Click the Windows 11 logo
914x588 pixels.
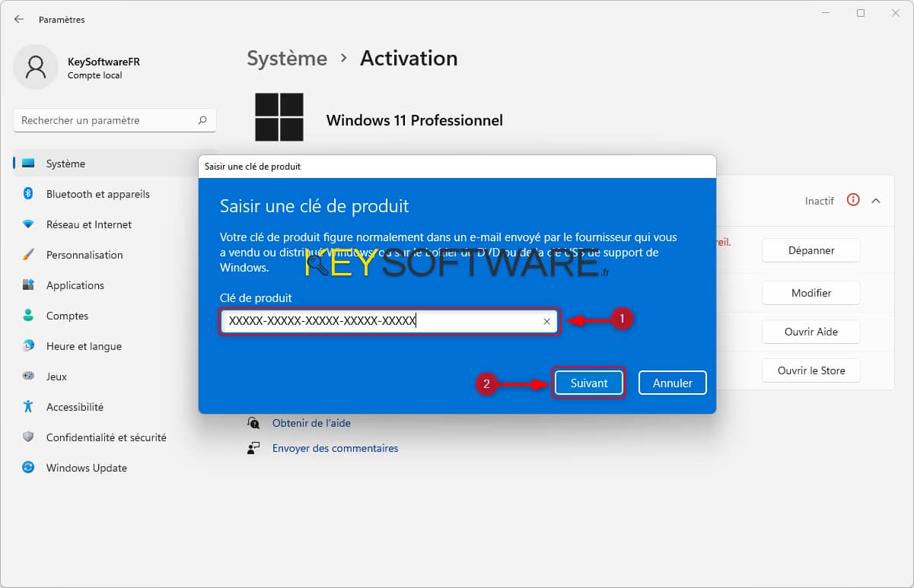tap(279, 117)
